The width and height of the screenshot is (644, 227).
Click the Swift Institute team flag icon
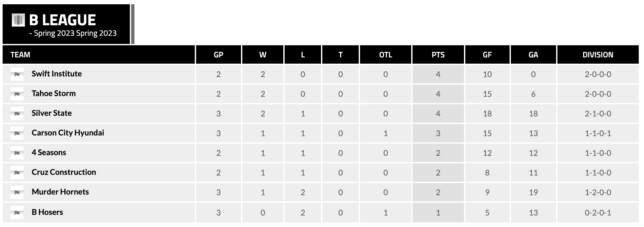17,74
